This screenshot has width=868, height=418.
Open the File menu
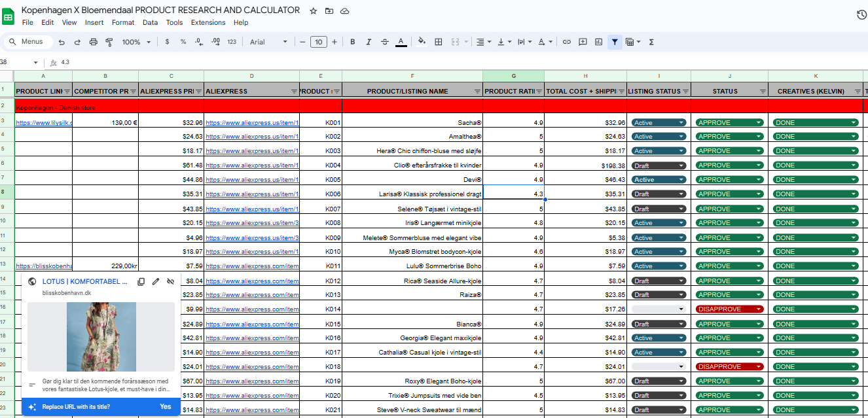tap(27, 22)
